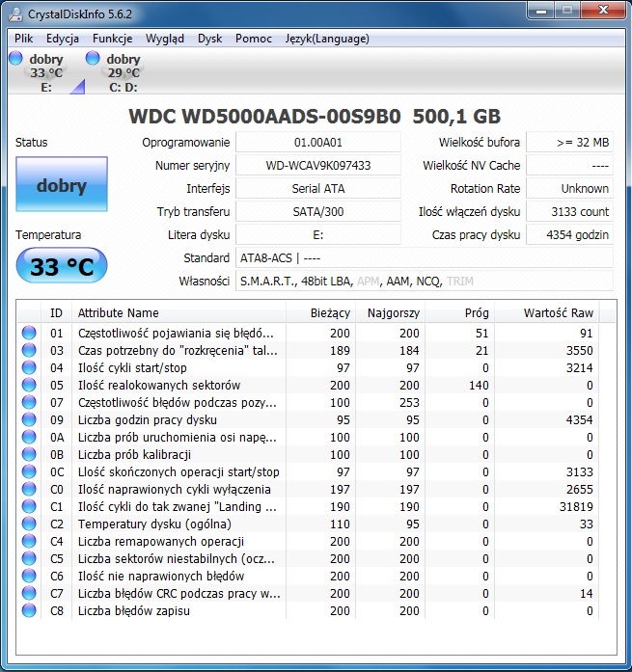Click the raw value 31819
This screenshot has width=632, height=672.
click(x=576, y=506)
